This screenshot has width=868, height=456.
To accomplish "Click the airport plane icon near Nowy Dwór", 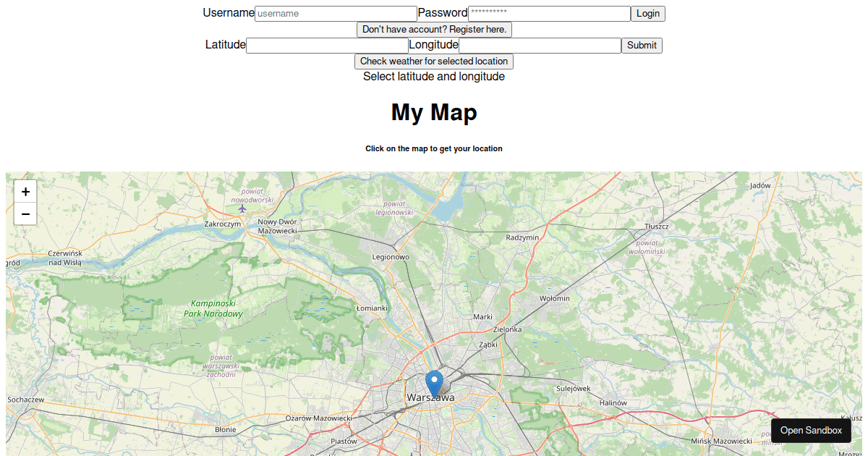I will (242, 208).
